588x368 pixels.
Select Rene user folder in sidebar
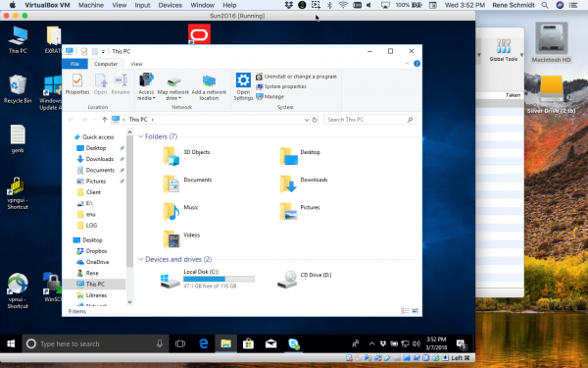[x=88, y=273]
